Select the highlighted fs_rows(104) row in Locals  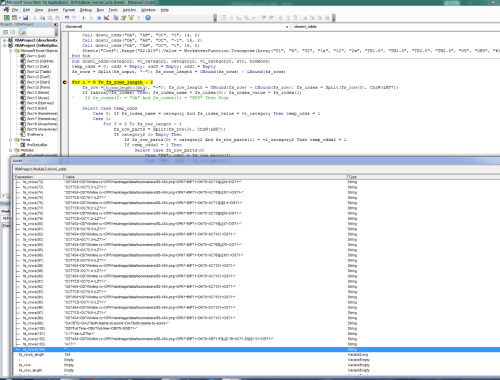(x=257, y=349)
